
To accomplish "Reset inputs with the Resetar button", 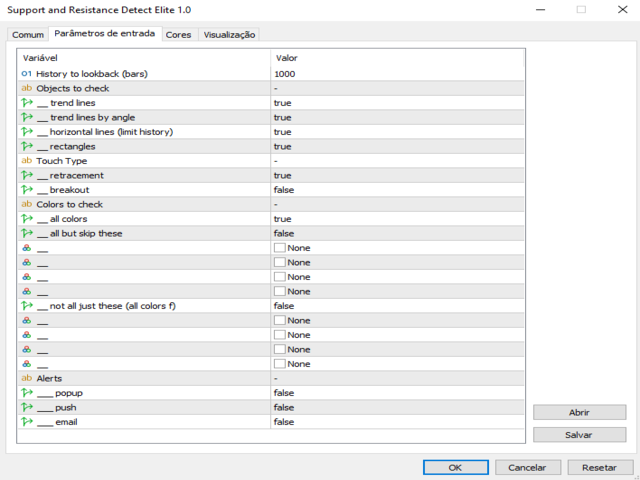I will pyautogui.click(x=599, y=467).
